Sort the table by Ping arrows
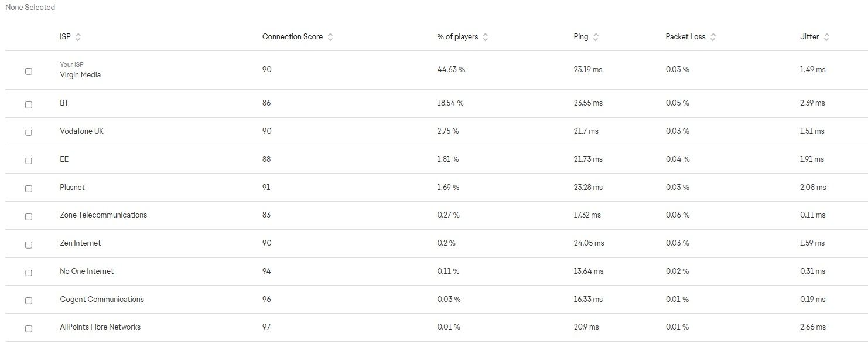 point(596,37)
